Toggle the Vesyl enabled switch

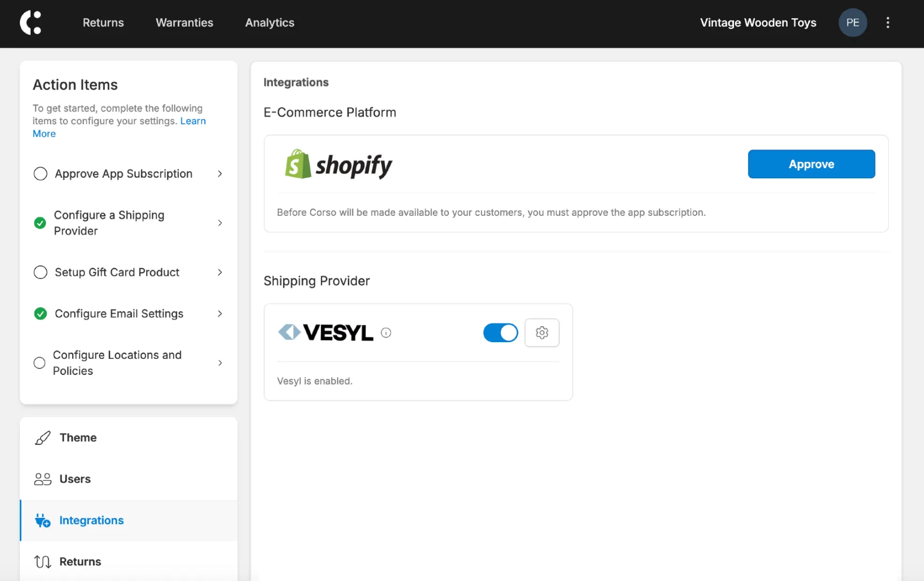click(x=500, y=333)
